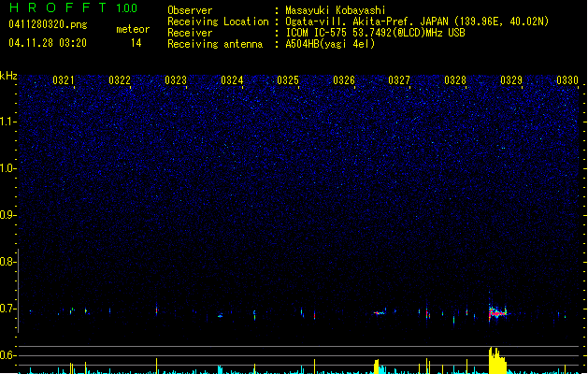Click the 0321 time marker
Viewport: 588px width, 374px height.
point(64,80)
